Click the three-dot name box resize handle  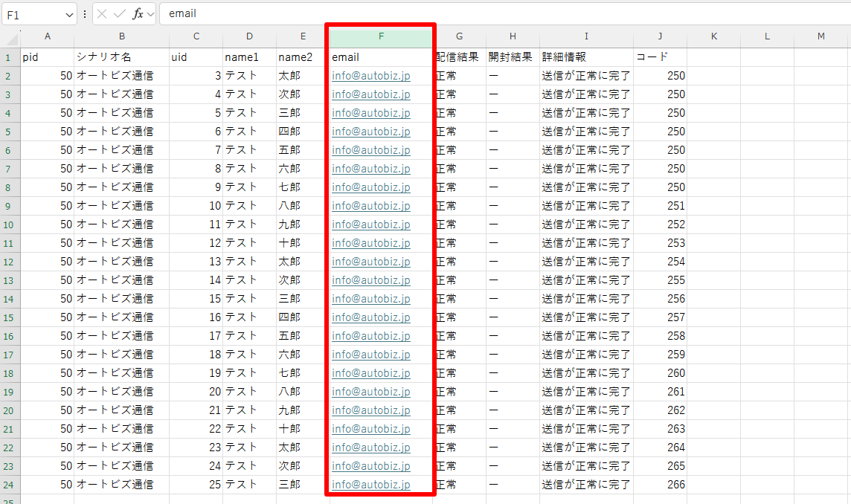point(85,14)
